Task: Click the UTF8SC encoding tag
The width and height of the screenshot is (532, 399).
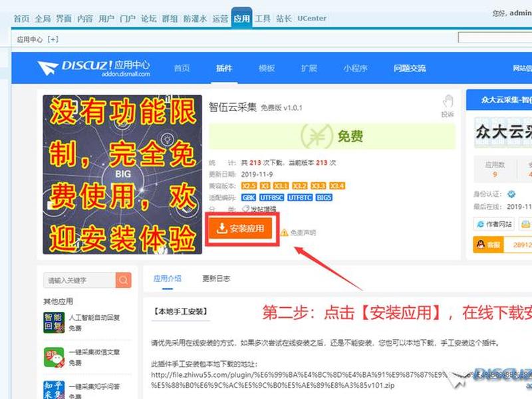Action: 272,198
